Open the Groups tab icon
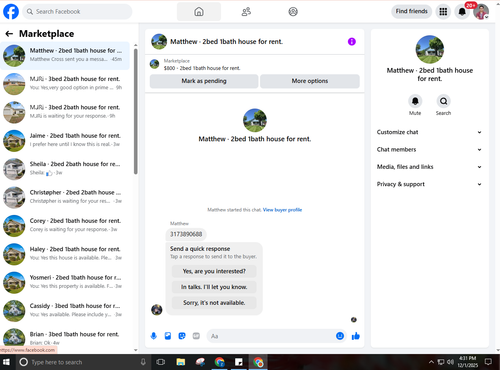This screenshot has width=500, height=370. [293, 12]
